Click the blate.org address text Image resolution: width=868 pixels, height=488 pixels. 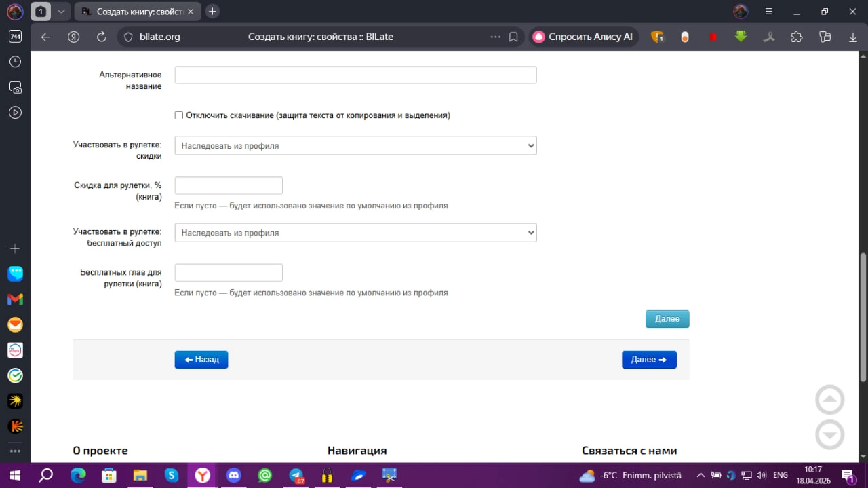[x=159, y=37]
